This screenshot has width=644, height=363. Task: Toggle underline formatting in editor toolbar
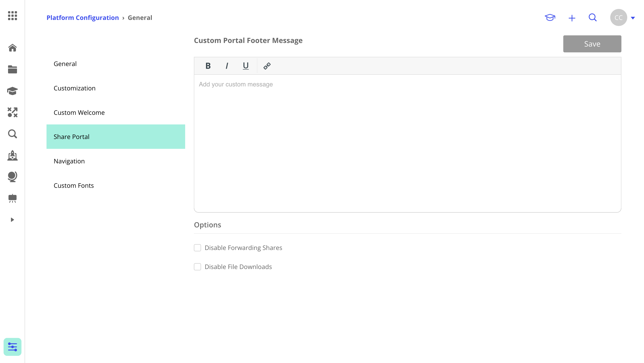[x=246, y=66]
